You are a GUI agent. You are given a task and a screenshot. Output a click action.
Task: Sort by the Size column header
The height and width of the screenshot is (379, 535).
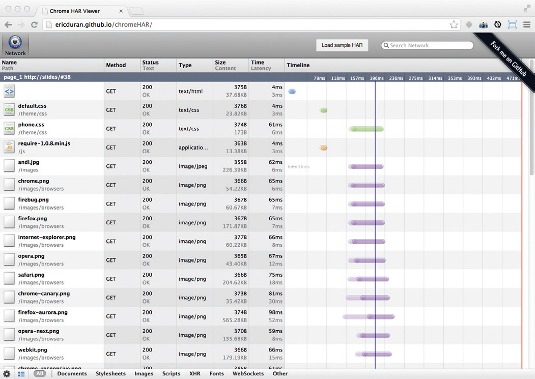click(231, 65)
